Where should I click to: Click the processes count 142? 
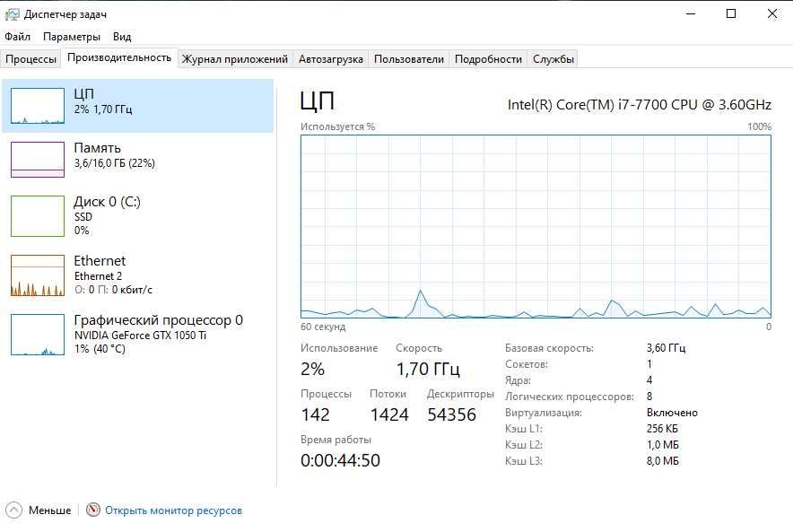coord(315,414)
